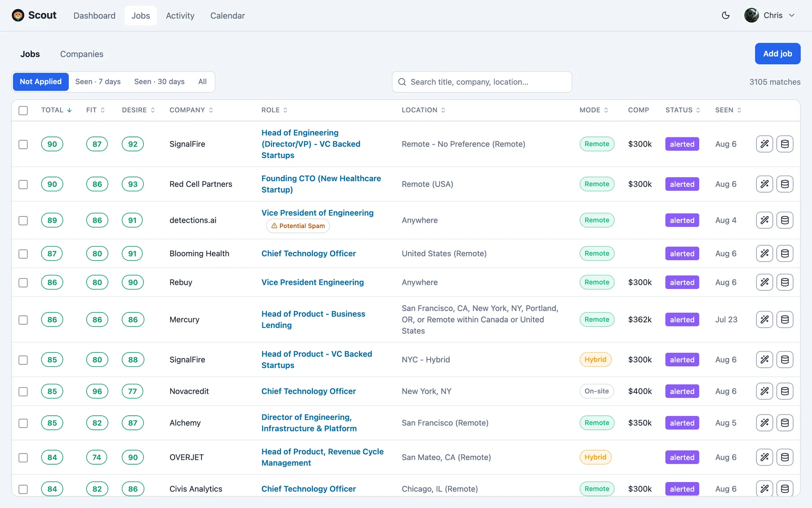Image resolution: width=812 pixels, height=508 pixels.
Task: Sort by MODE column
Action: [594, 110]
